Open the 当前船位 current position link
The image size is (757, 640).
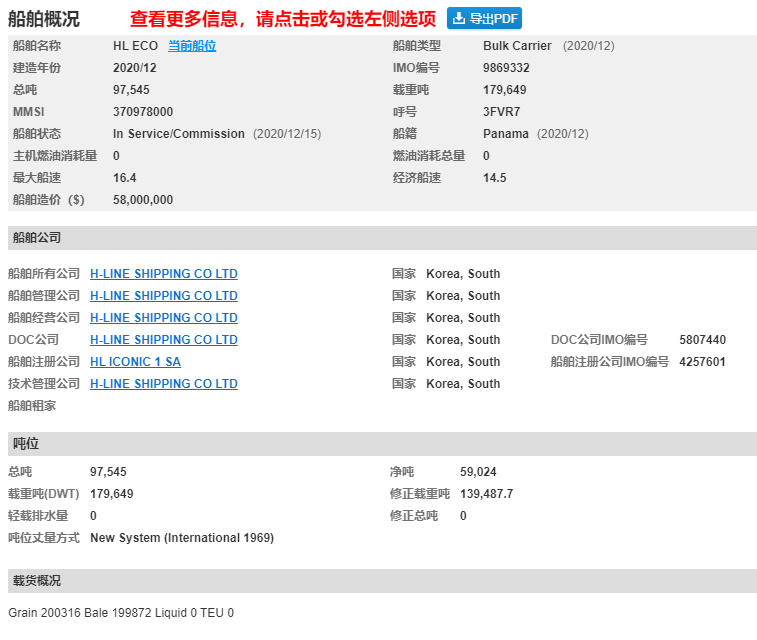(192, 46)
